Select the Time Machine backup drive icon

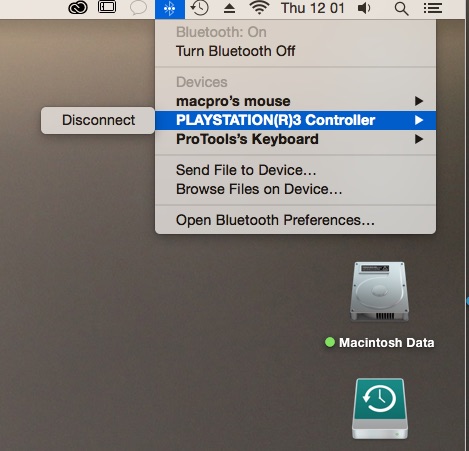(380, 409)
